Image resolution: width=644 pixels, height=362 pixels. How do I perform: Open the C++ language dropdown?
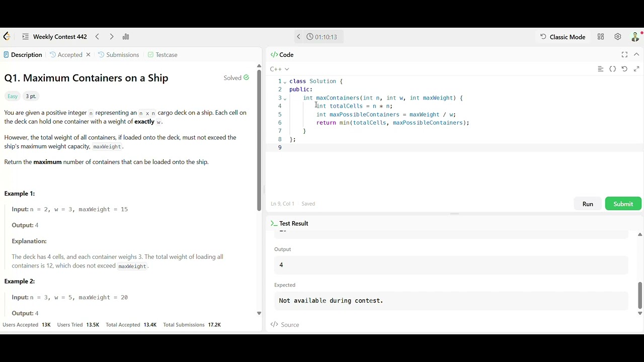click(279, 69)
